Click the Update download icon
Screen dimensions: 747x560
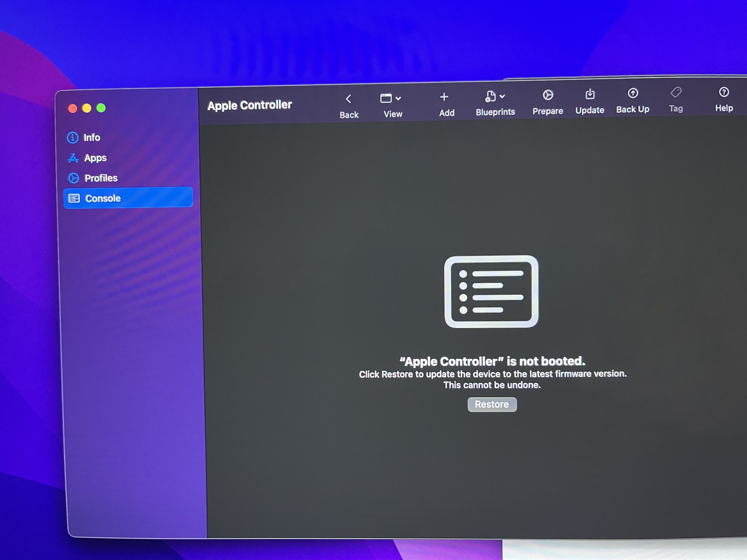(x=590, y=94)
